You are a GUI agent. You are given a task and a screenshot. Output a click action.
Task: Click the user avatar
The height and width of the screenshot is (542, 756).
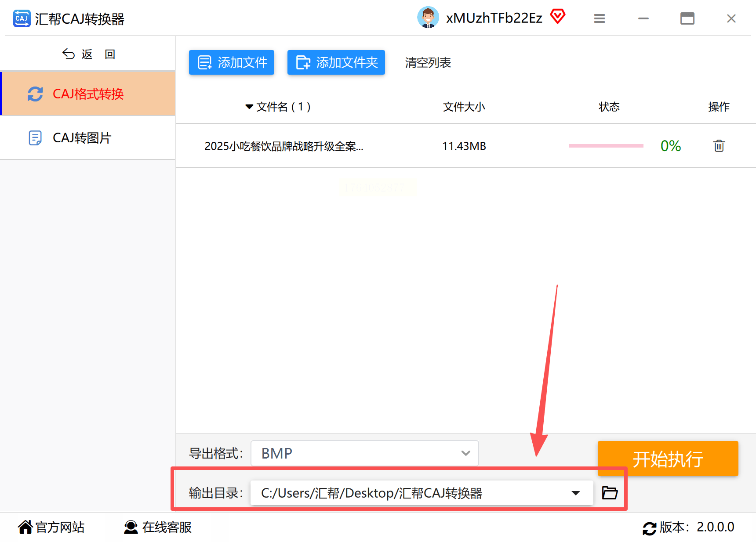(428, 18)
